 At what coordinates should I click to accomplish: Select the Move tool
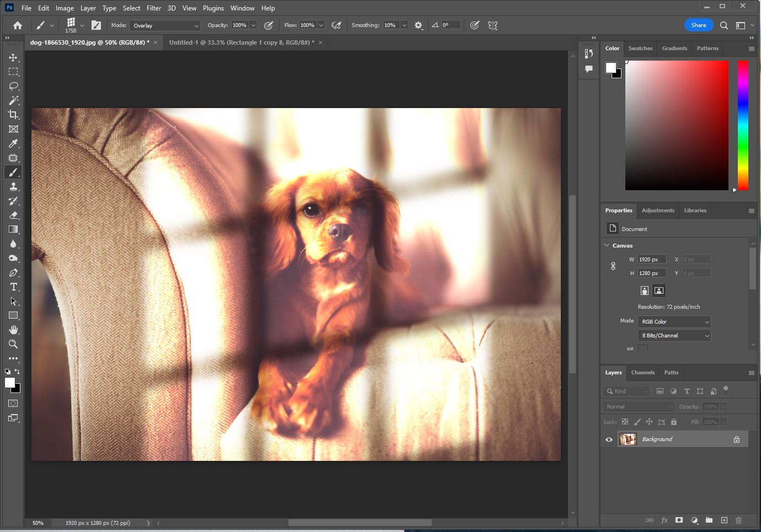click(13, 57)
